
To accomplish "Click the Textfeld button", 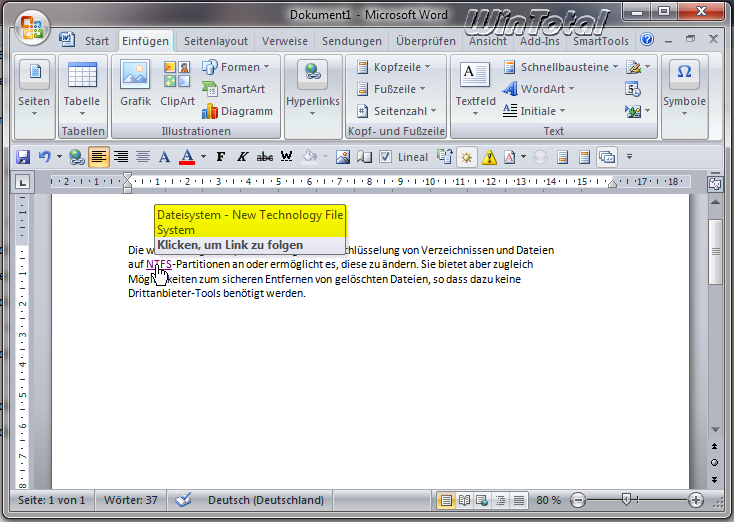I will [475, 88].
